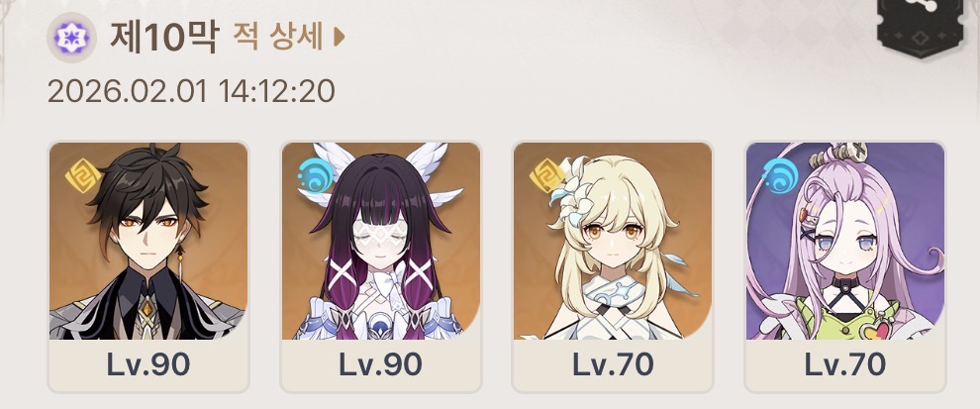Viewport: 980px width, 409px height.
Task: Open the pink-haired character portrait
Action: coord(845,241)
